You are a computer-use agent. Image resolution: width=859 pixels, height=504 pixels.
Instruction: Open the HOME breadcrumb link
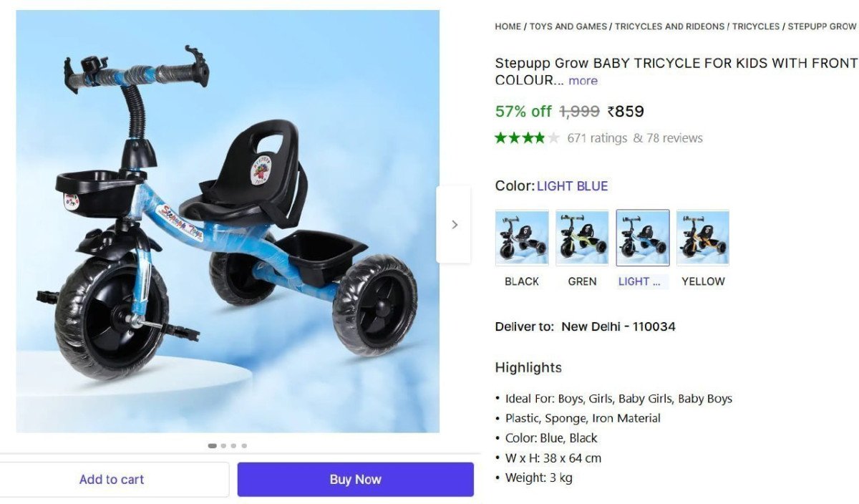pos(508,26)
